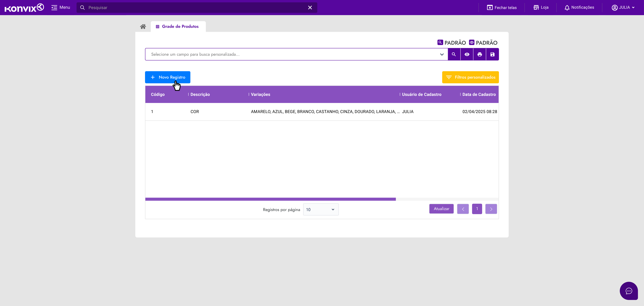Image resolution: width=644 pixels, height=306 pixels.
Task: Open the Menu hamburger button
Action: pos(61,7)
